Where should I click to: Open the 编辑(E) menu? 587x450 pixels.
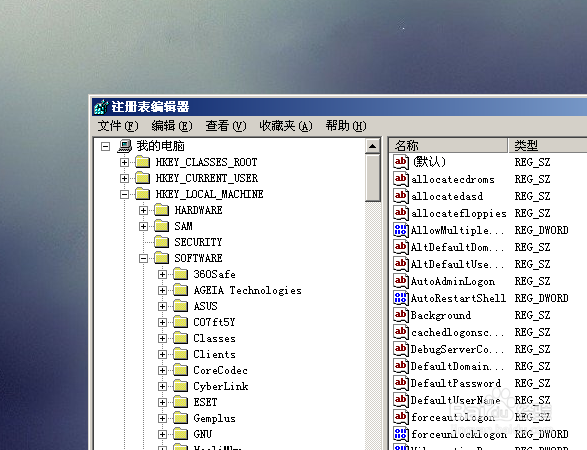tap(171, 126)
